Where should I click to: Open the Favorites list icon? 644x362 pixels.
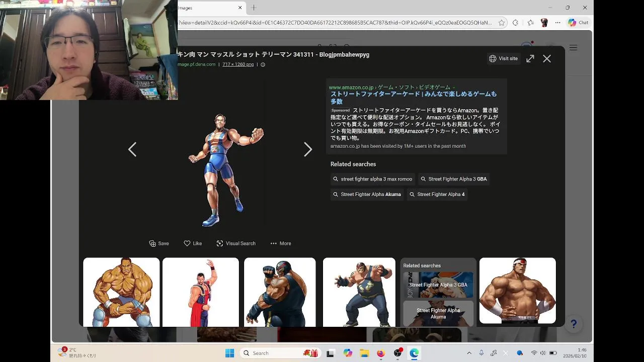pos(530,23)
